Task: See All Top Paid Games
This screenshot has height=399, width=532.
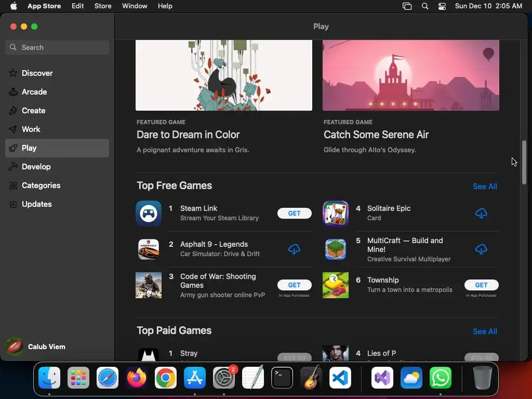Action: (485, 331)
